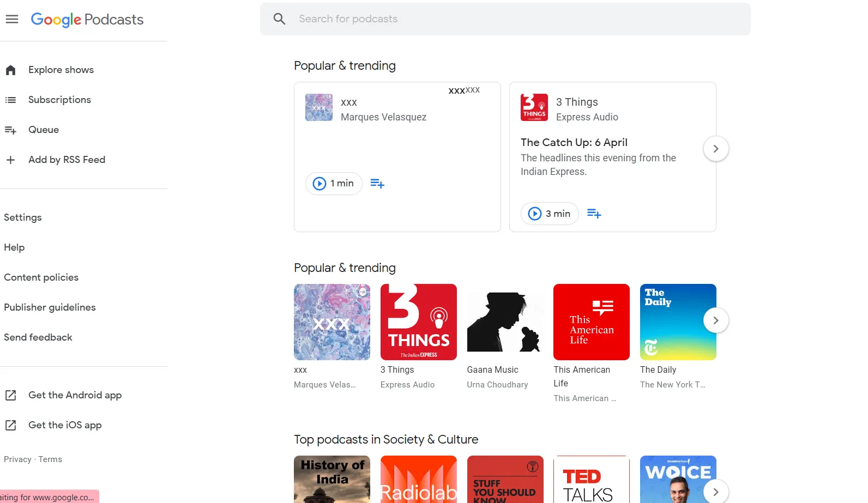Click the Get the iOS app external-link icon

[10, 425]
